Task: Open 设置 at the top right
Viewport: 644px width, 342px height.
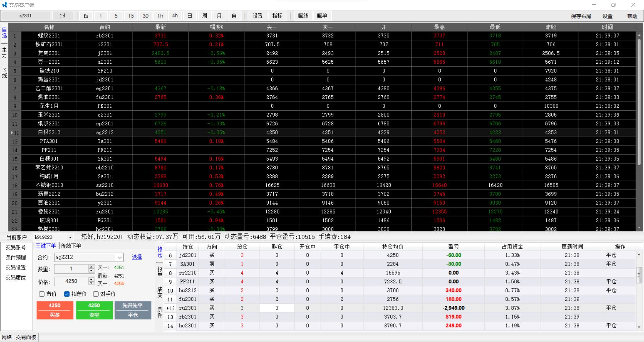Action: [607, 16]
